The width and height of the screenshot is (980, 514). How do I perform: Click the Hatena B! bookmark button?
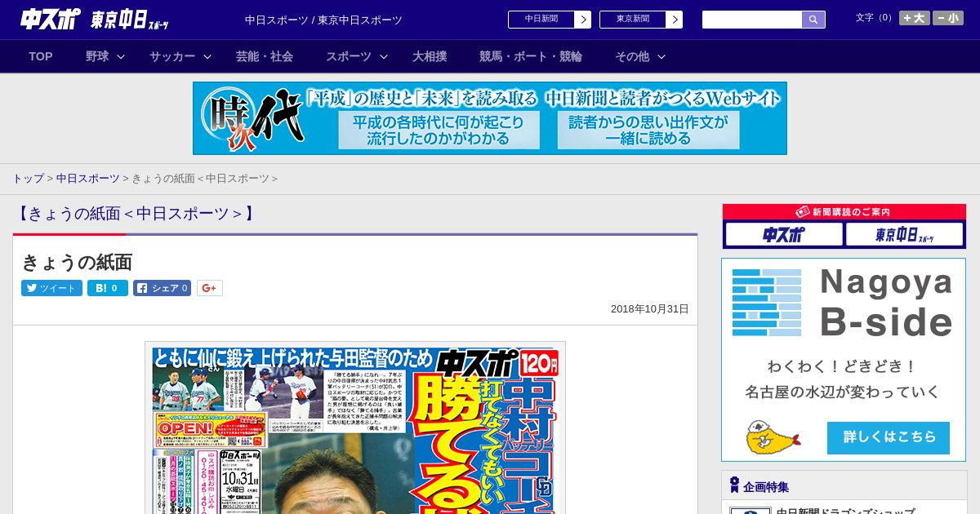tap(108, 288)
